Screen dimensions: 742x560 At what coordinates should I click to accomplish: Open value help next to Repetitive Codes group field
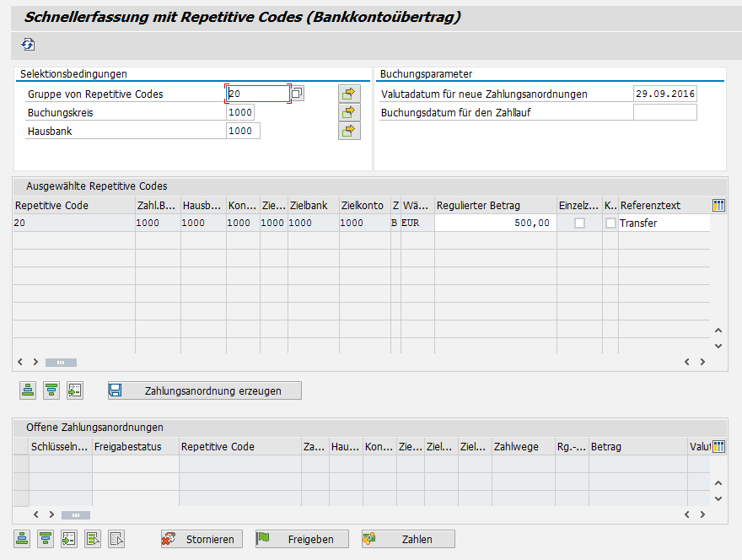[297, 94]
